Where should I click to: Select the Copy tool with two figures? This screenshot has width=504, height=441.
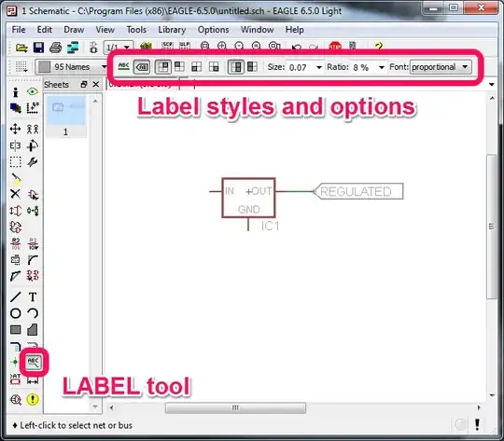click(x=33, y=129)
